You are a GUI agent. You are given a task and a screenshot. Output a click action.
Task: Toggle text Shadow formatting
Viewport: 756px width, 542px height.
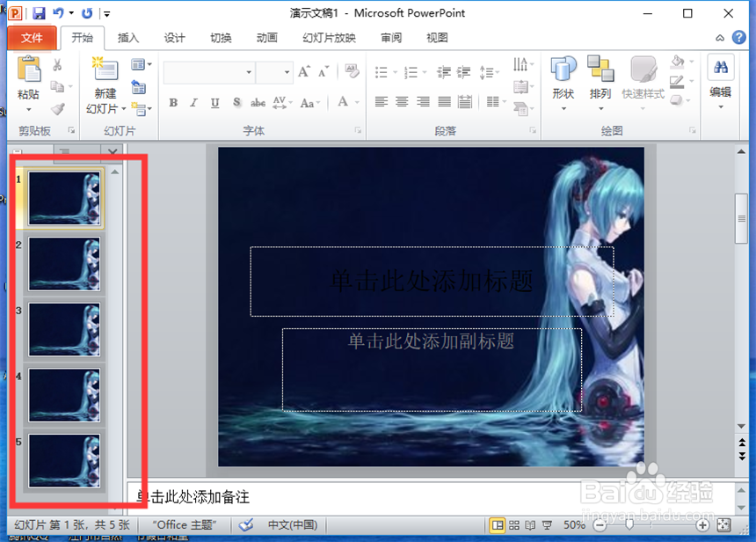236,102
